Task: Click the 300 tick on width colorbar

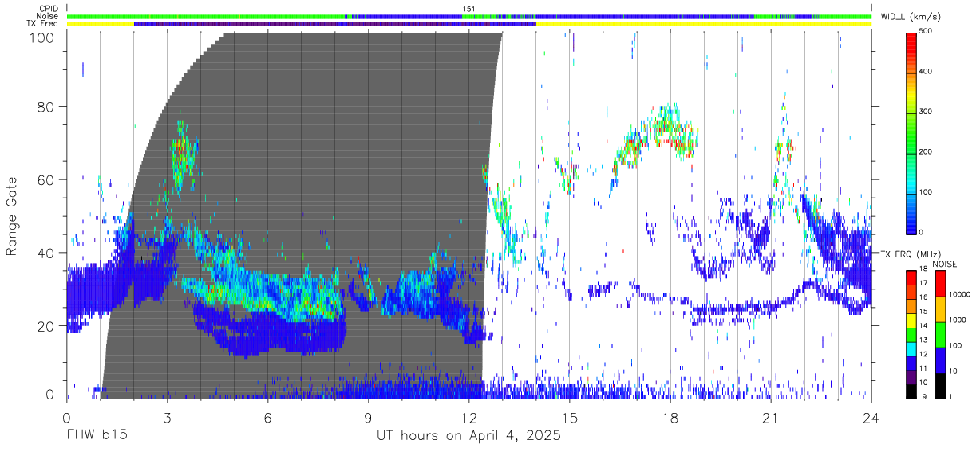Action: tap(927, 112)
